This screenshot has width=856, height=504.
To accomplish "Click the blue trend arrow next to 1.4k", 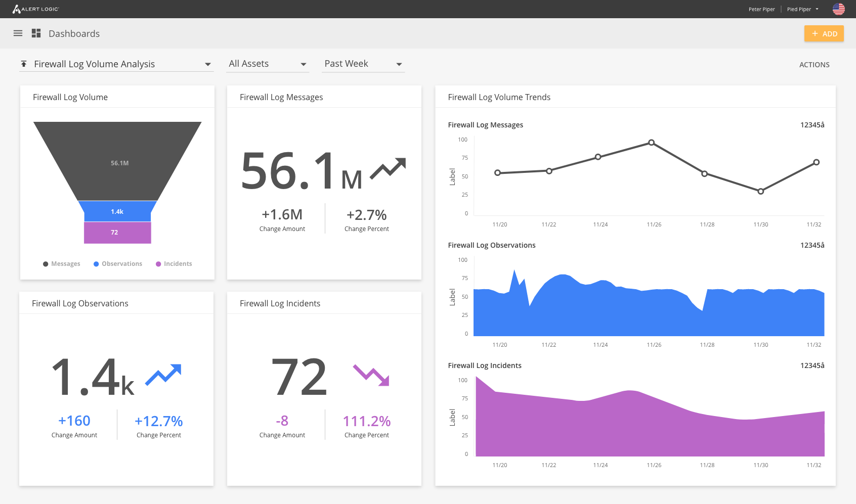I will 163,375.
